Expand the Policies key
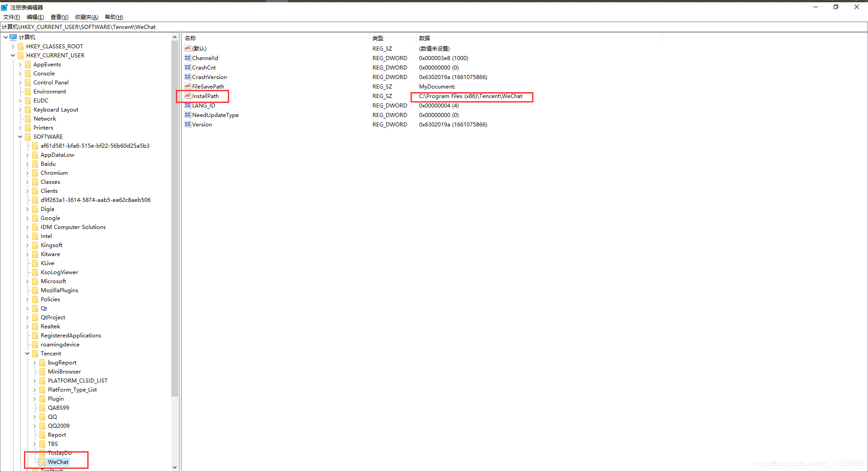Screen dimensions: 868x472 point(27,299)
